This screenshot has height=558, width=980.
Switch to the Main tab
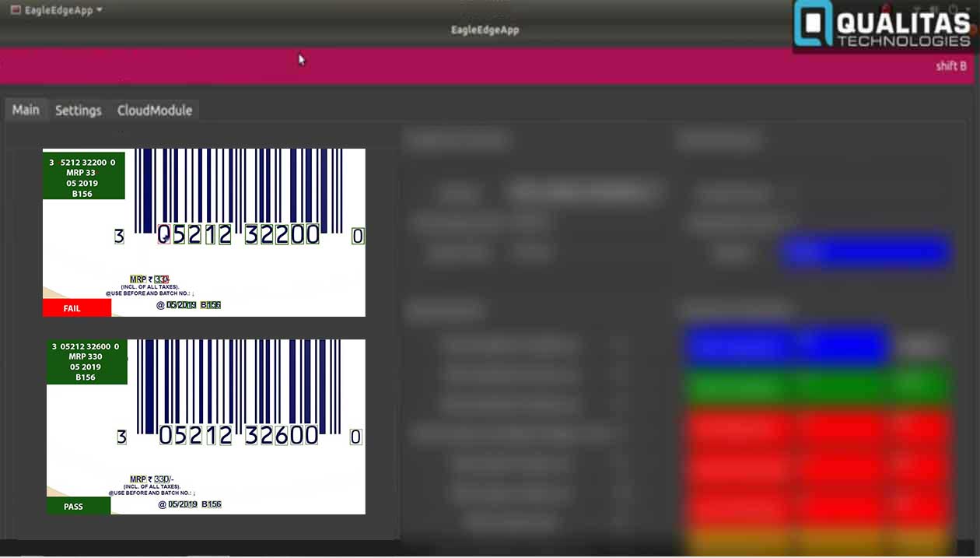(x=26, y=110)
